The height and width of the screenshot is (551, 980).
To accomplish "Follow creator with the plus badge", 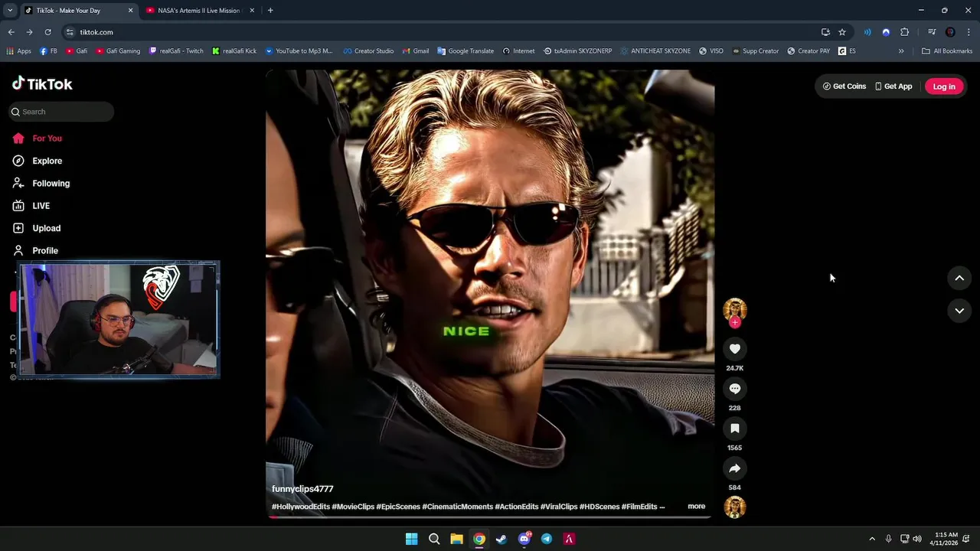I will (735, 323).
